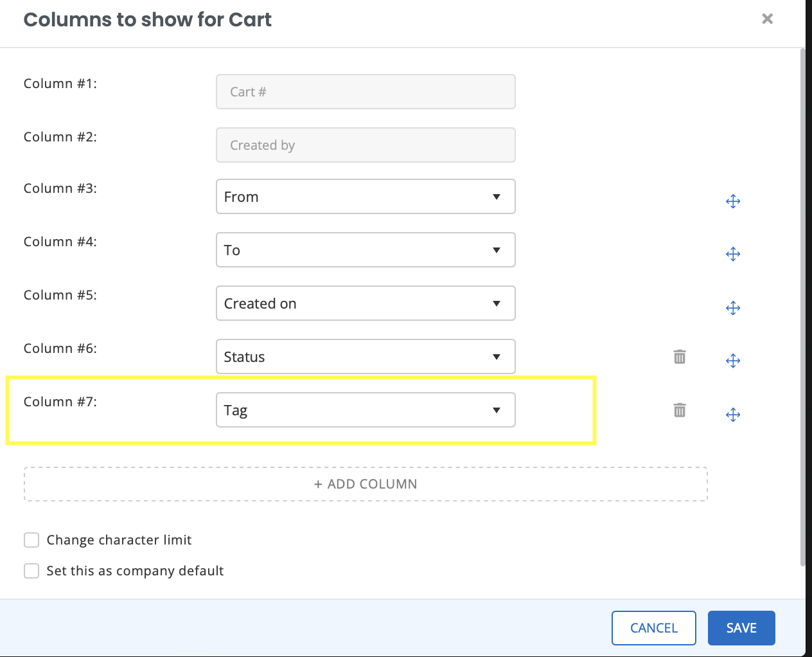Click the dialog's vertical scrollbar

802,307
